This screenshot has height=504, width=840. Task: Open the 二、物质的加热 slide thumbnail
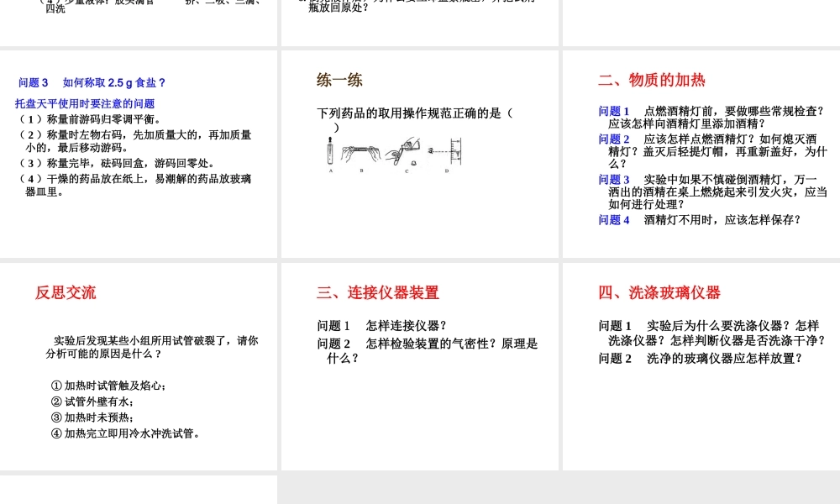701,155
